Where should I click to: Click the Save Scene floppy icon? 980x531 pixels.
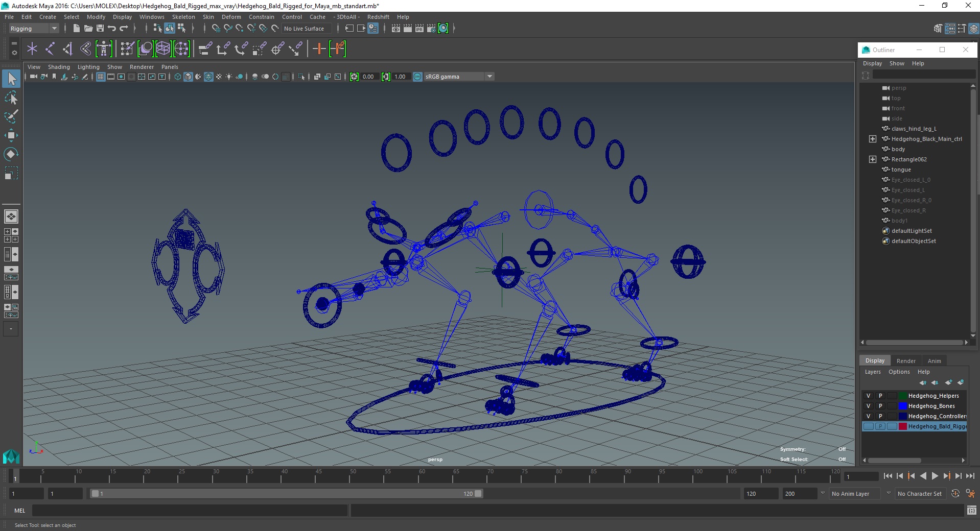point(100,29)
